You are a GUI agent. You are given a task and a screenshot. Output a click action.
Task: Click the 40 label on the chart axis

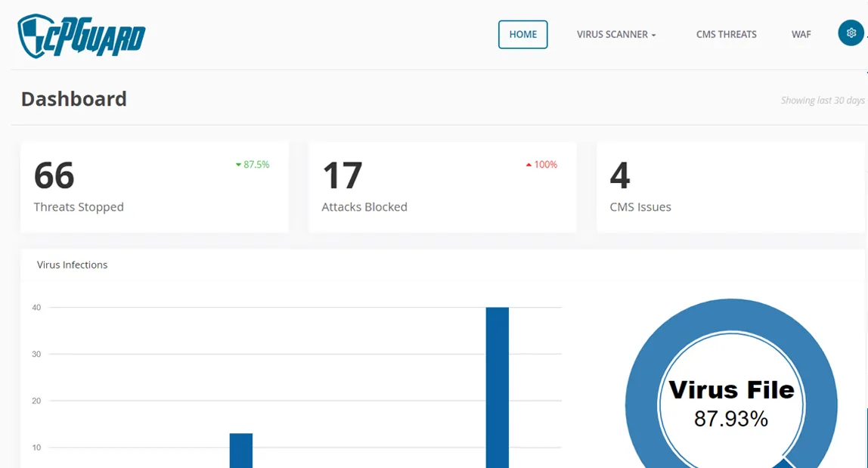36,308
